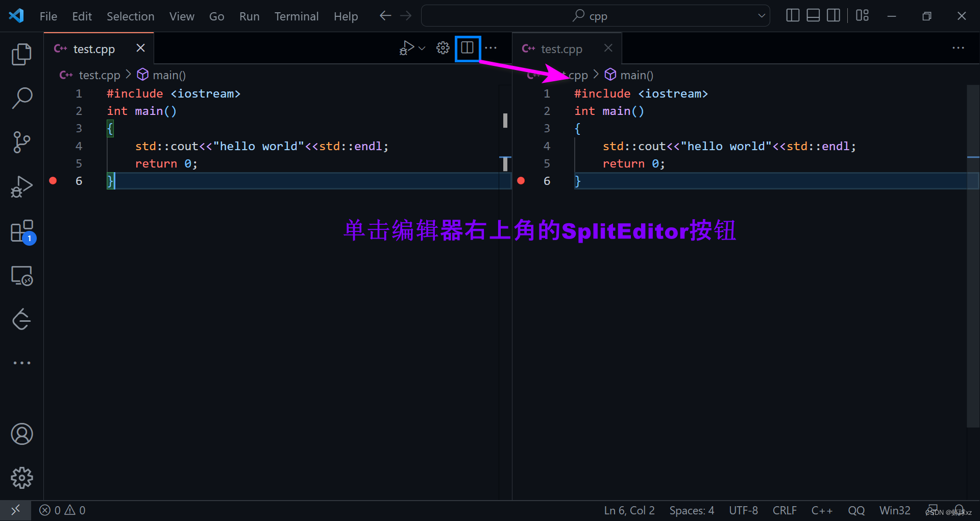This screenshot has width=980, height=521.
Task: Go back with navigation arrow
Action: click(x=385, y=16)
